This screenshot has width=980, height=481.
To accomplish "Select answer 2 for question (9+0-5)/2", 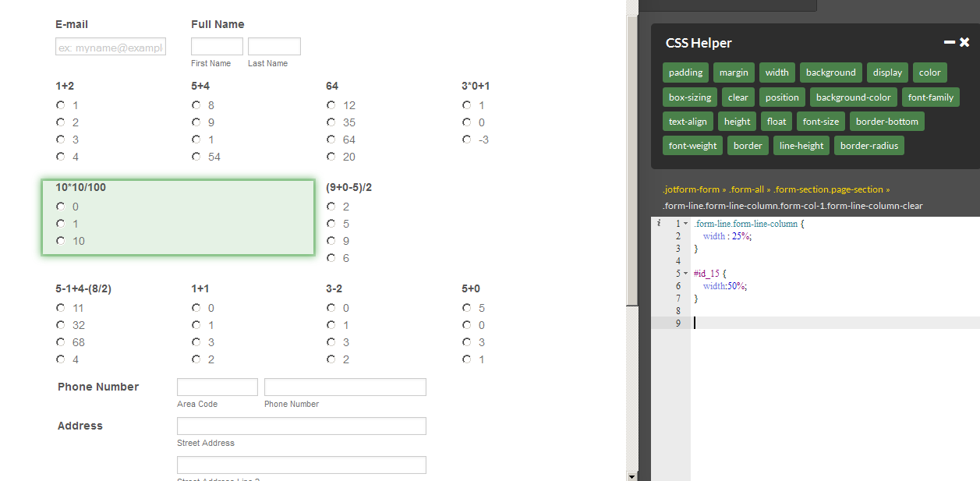I will coord(331,207).
